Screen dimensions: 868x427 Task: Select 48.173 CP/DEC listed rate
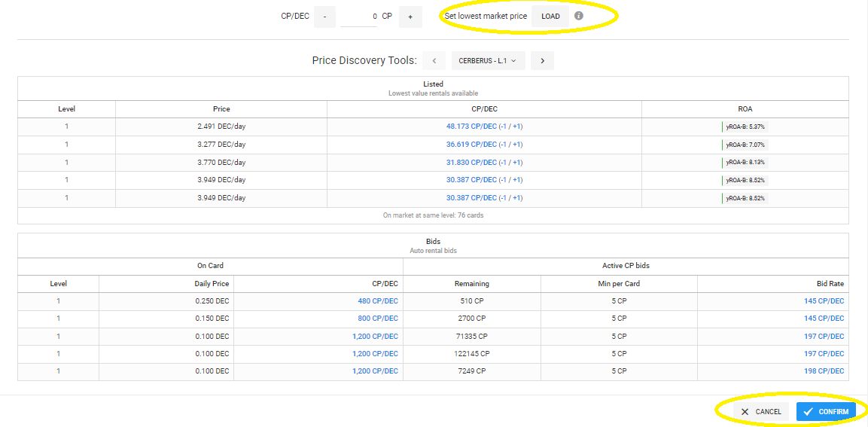471,127
